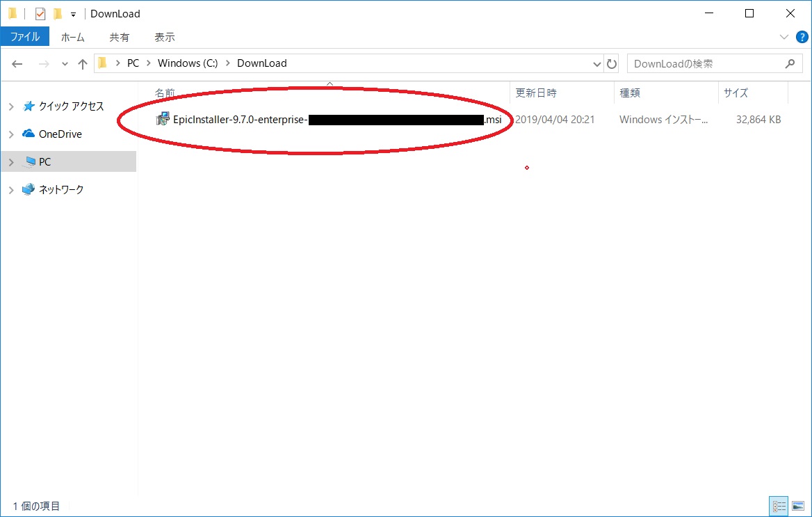Switch to details view layout icon
Viewport: 812px width, 517px height.
tap(779, 506)
